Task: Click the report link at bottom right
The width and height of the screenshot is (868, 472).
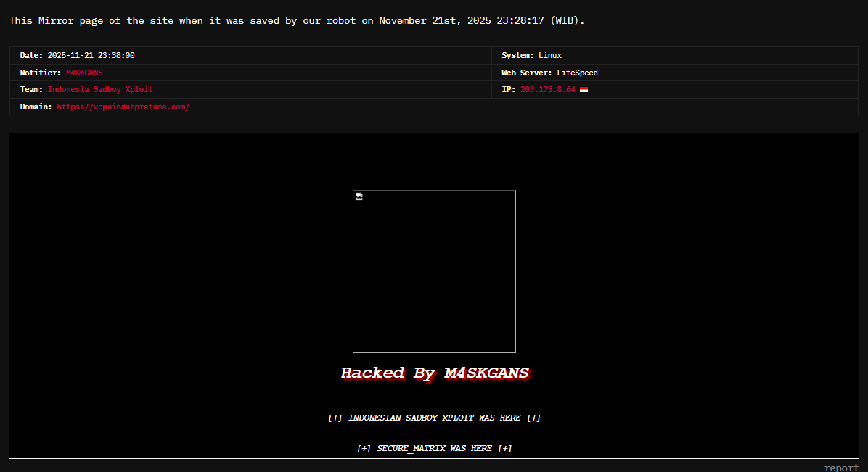Action: tap(841, 468)
